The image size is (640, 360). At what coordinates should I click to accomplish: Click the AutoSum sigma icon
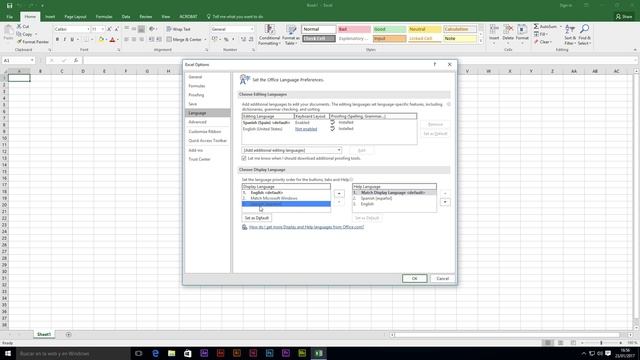(536, 27)
